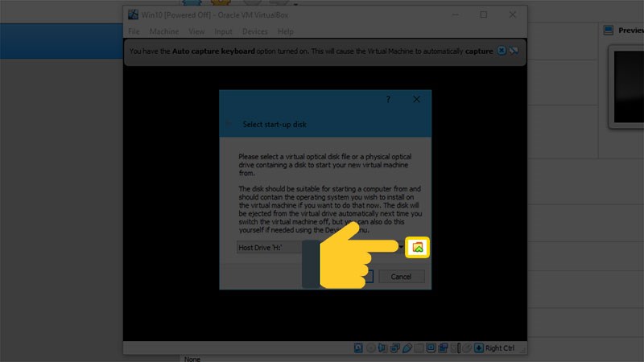Click the shared folders status icon
644x362 pixels.
click(419, 348)
